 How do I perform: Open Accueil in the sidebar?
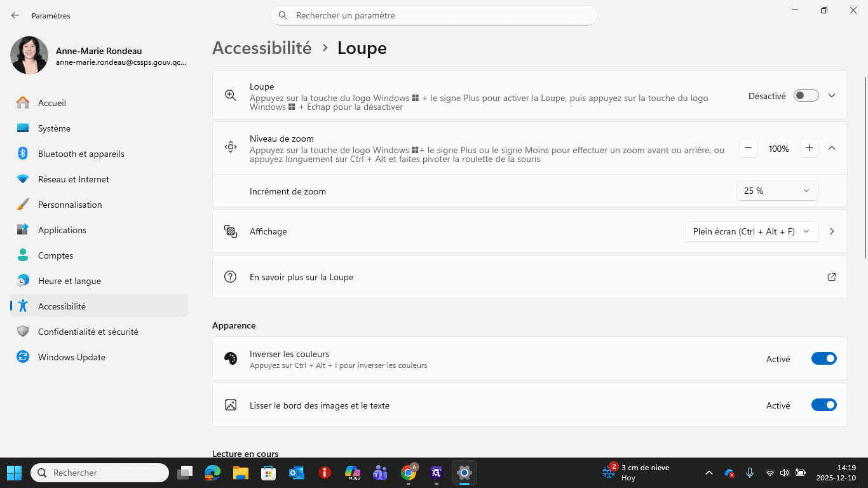[99, 103]
